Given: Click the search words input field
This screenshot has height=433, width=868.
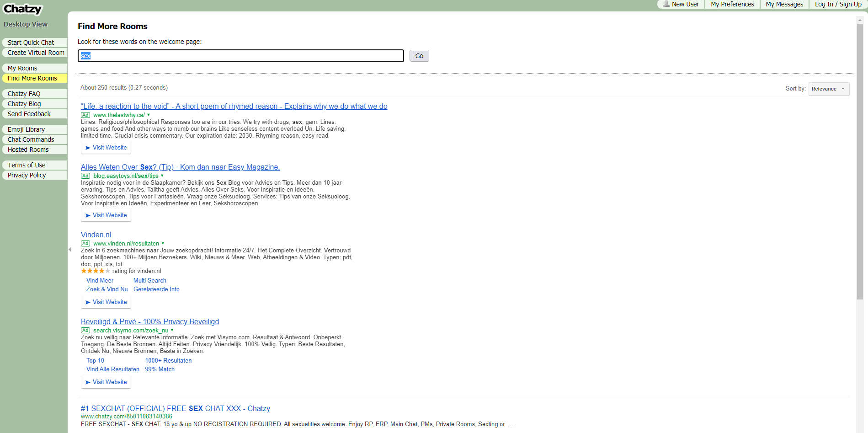Looking at the screenshot, I should [x=241, y=56].
